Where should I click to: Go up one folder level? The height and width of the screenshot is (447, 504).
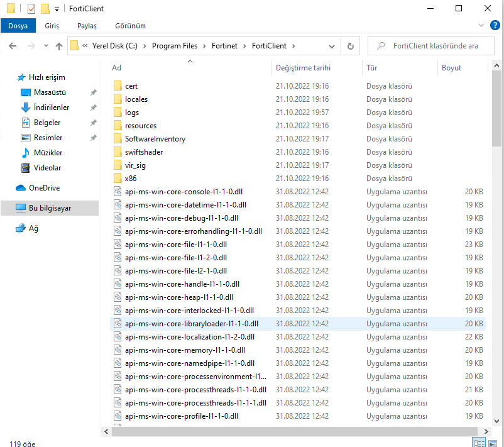[59, 46]
